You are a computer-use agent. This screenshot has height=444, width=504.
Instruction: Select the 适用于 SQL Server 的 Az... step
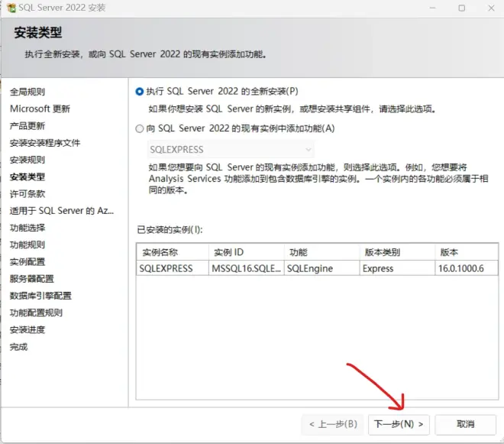(x=62, y=211)
